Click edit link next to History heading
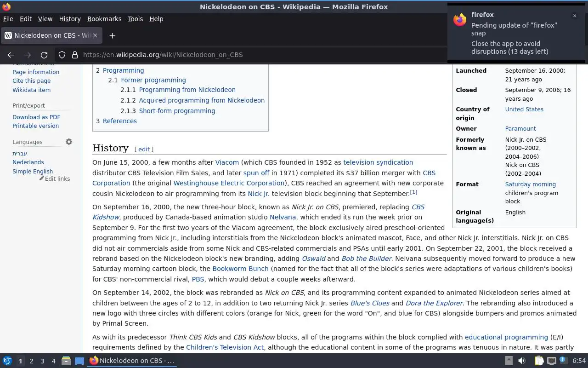588x368 pixels. pos(144,149)
